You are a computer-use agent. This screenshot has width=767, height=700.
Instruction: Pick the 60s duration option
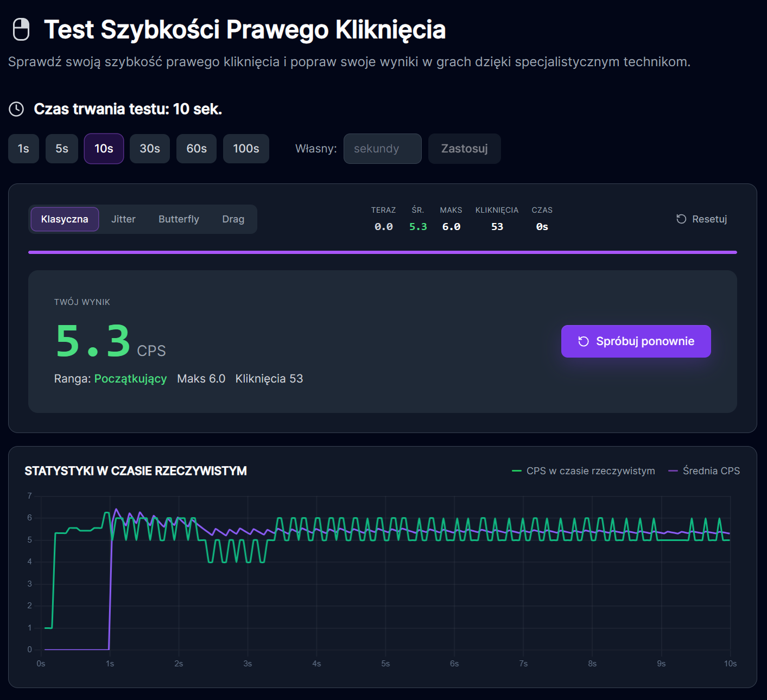coord(196,149)
